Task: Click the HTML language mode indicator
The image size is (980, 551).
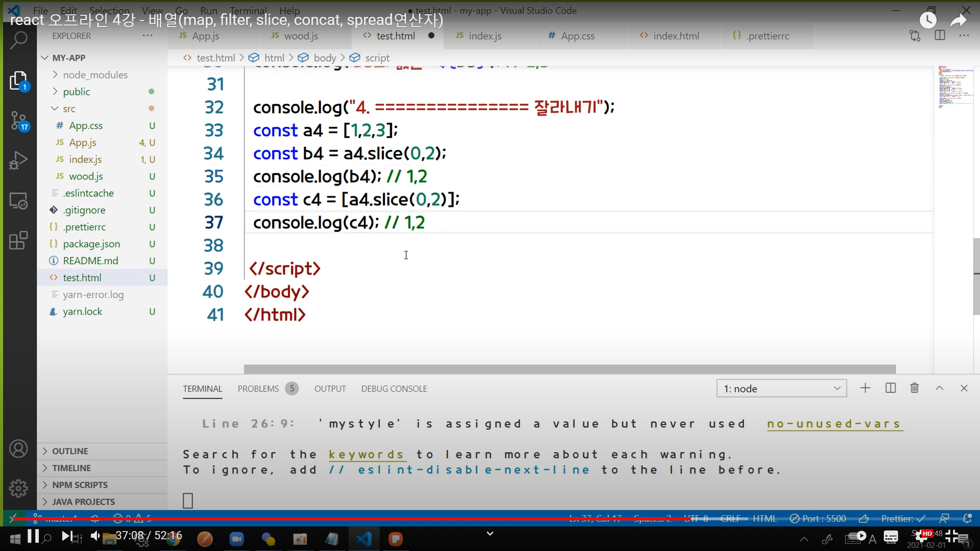Action: 764,518
